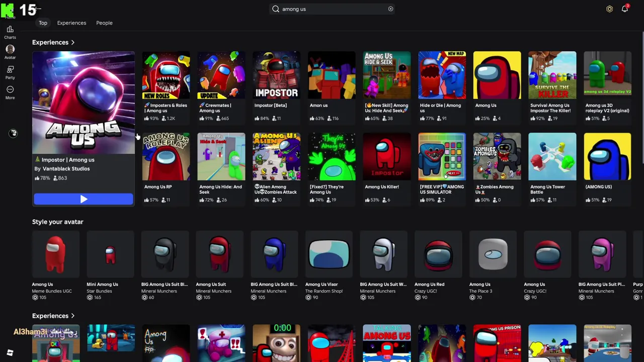Click Style your avatar heading

coord(58,222)
